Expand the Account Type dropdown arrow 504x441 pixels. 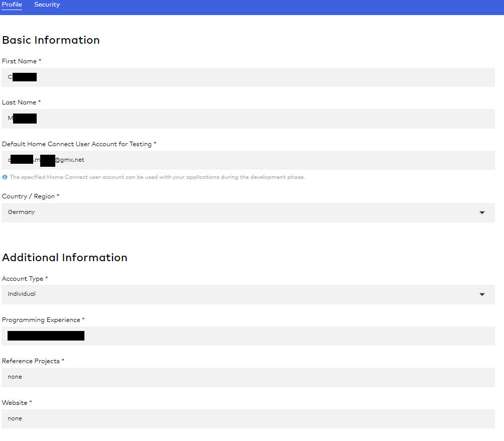pos(482,294)
